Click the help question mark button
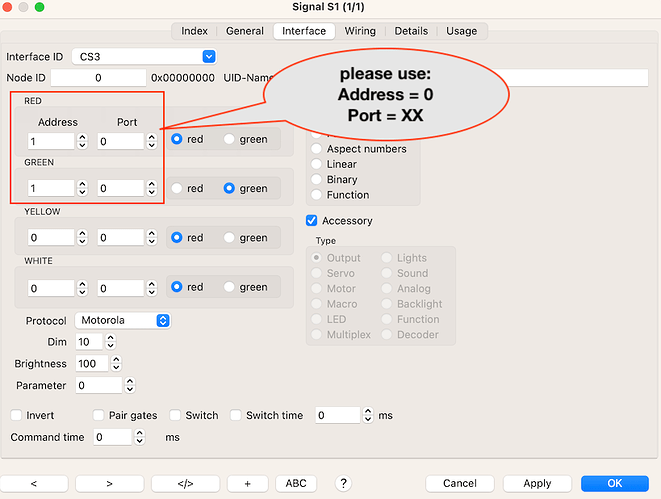The height and width of the screenshot is (499, 661). point(343,483)
